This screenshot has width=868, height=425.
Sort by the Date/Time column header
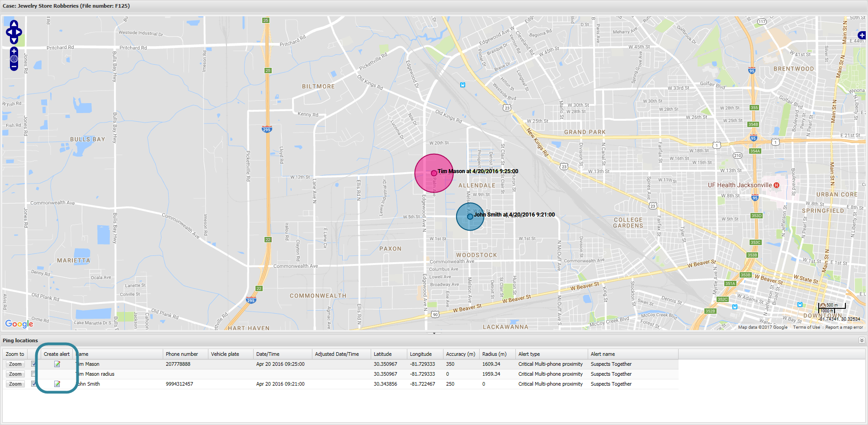point(268,354)
